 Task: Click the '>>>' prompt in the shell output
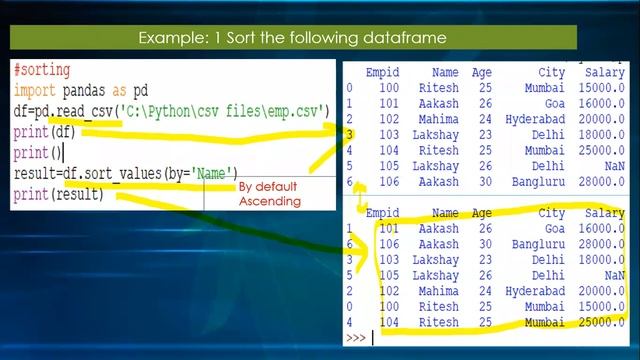click(355, 338)
